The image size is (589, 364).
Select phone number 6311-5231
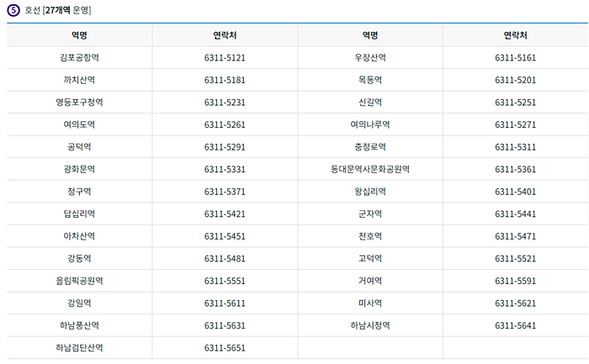pyautogui.click(x=225, y=103)
